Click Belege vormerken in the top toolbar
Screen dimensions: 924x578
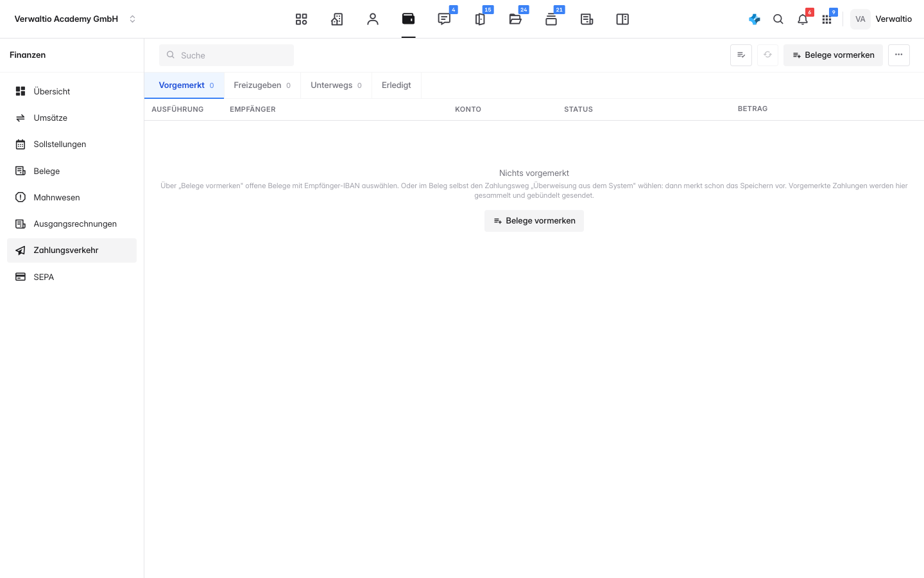[x=834, y=55]
